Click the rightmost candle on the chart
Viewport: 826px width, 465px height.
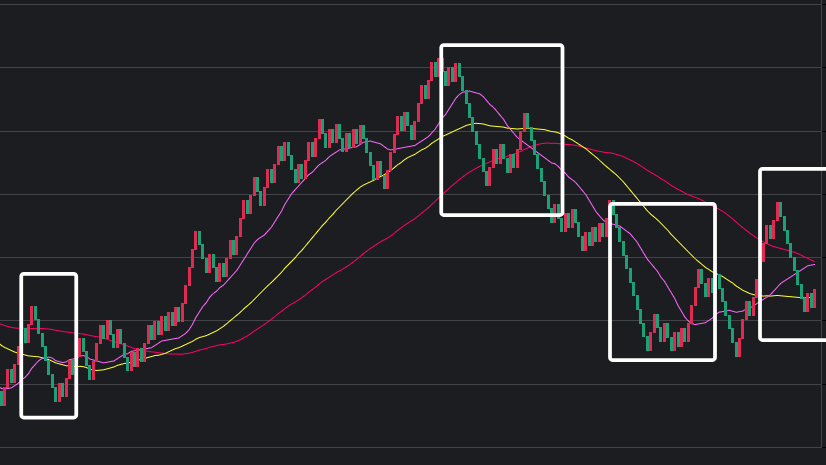814,297
